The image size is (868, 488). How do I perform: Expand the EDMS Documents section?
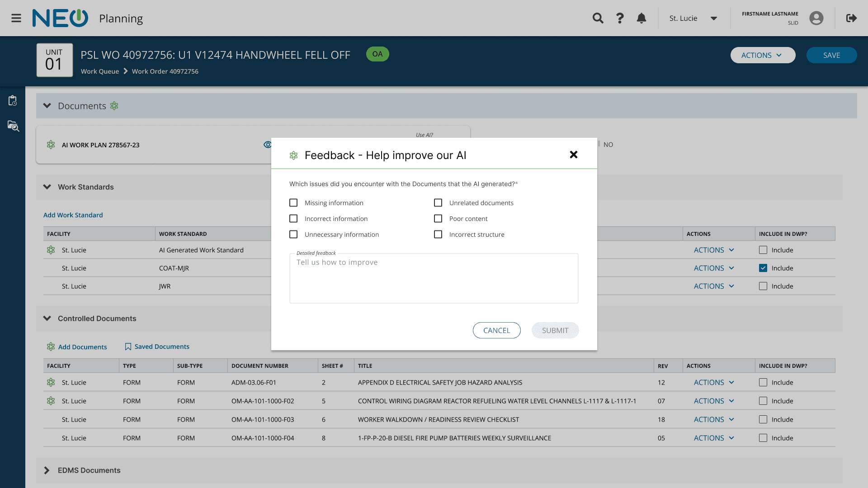47,470
